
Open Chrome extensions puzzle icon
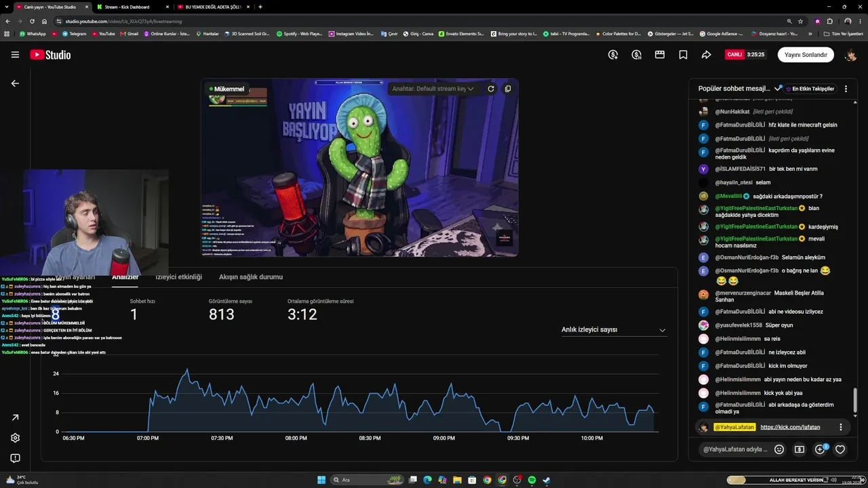(x=830, y=21)
